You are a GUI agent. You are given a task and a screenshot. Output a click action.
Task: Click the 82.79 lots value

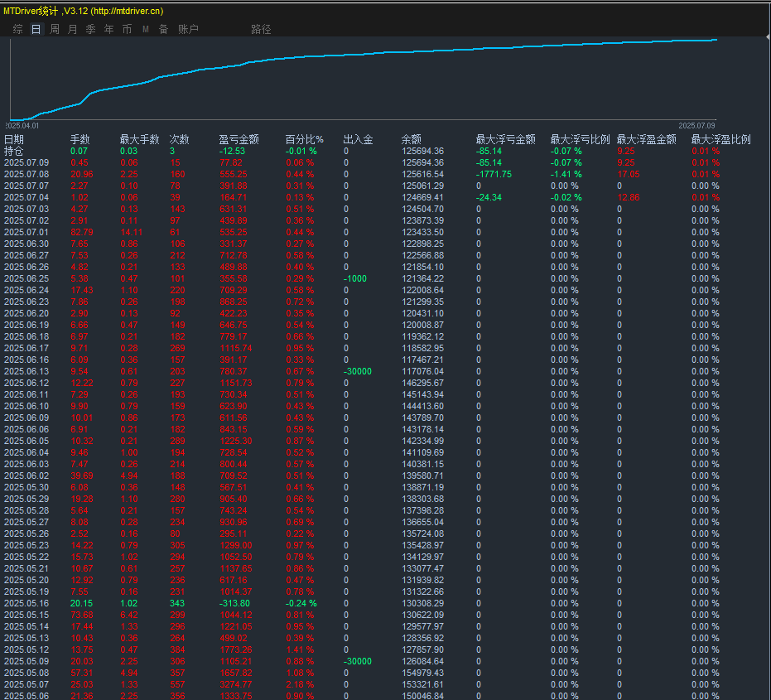[x=82, y=232]
